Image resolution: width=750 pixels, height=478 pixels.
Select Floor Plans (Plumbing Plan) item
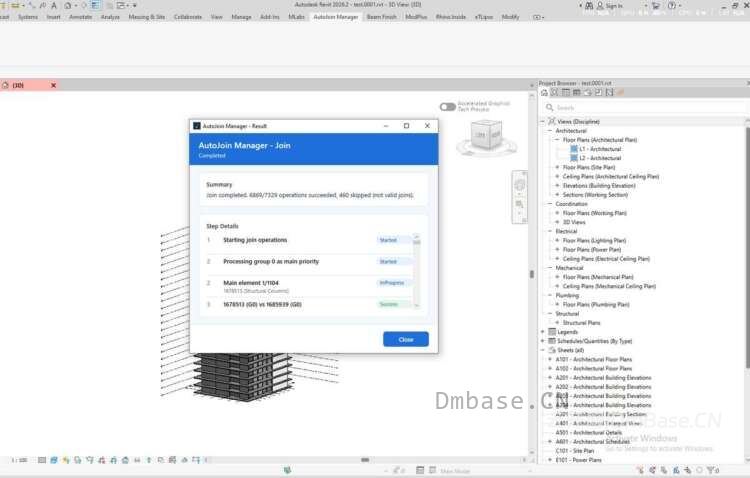(596, 304)
